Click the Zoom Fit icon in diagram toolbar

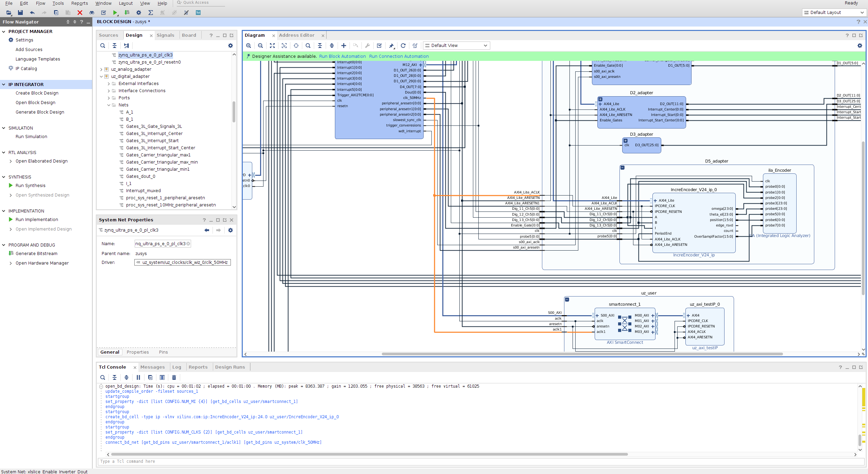pyautogui.click(x=272, y=46)
